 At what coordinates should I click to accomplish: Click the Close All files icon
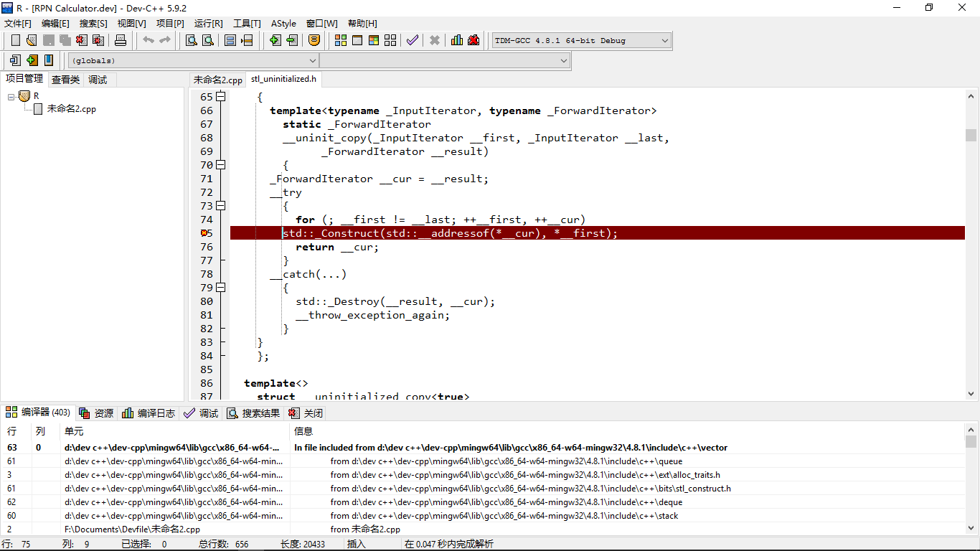tap(98, 40)
